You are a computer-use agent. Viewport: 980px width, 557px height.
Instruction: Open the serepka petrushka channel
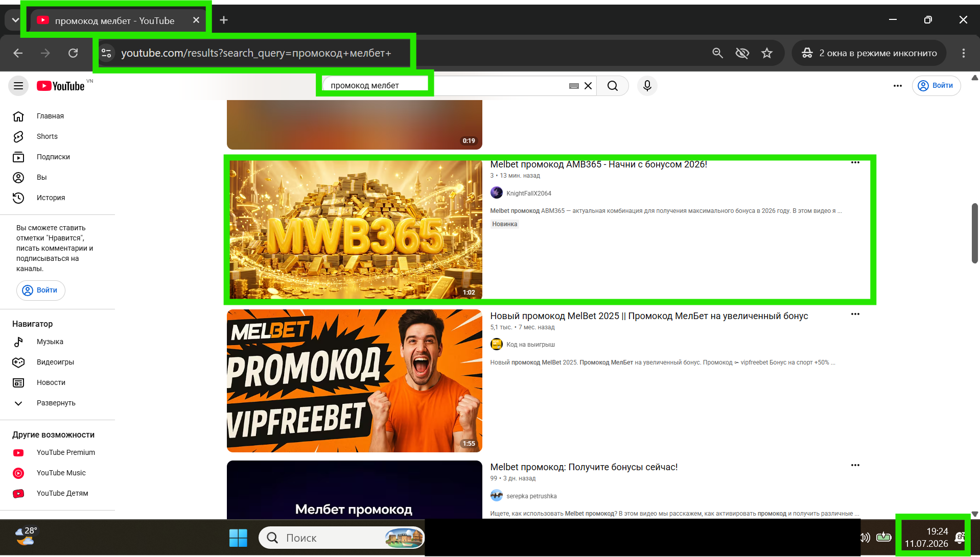pos(531,496)
